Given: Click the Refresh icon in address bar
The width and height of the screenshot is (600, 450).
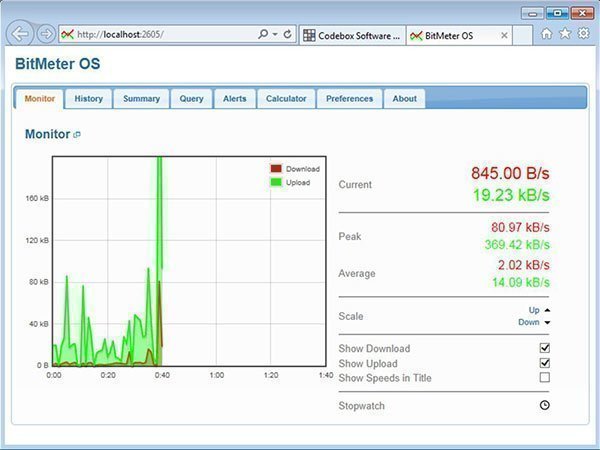Looking at the screenshot, I should [x=288, y=34].
